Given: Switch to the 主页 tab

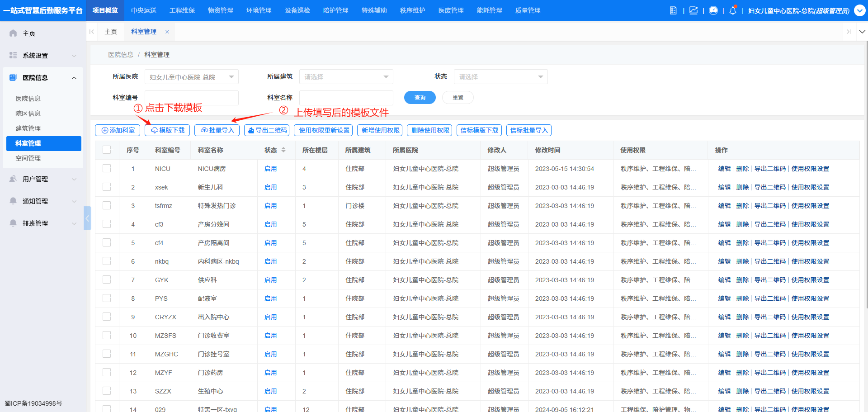Looking at the screenshot, I should tap(111, 32).
